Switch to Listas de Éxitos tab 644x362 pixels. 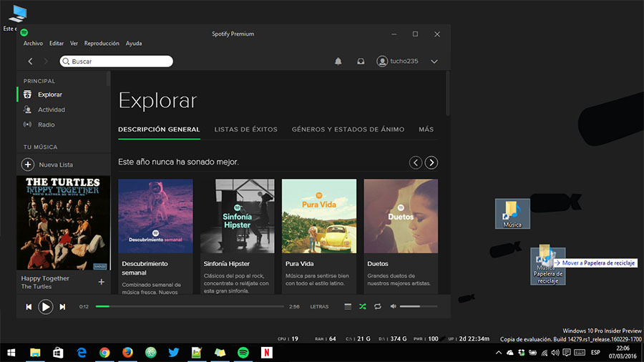pos(245,129)
